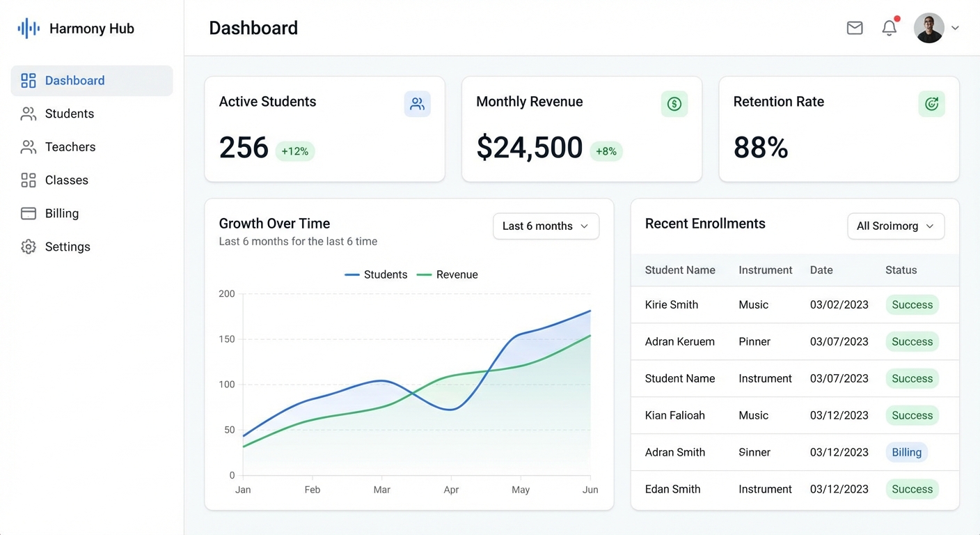Screen dimensions: 980x535
Task: Click the Harmony Hub waveform logo
Action: (x=29, y=29)
